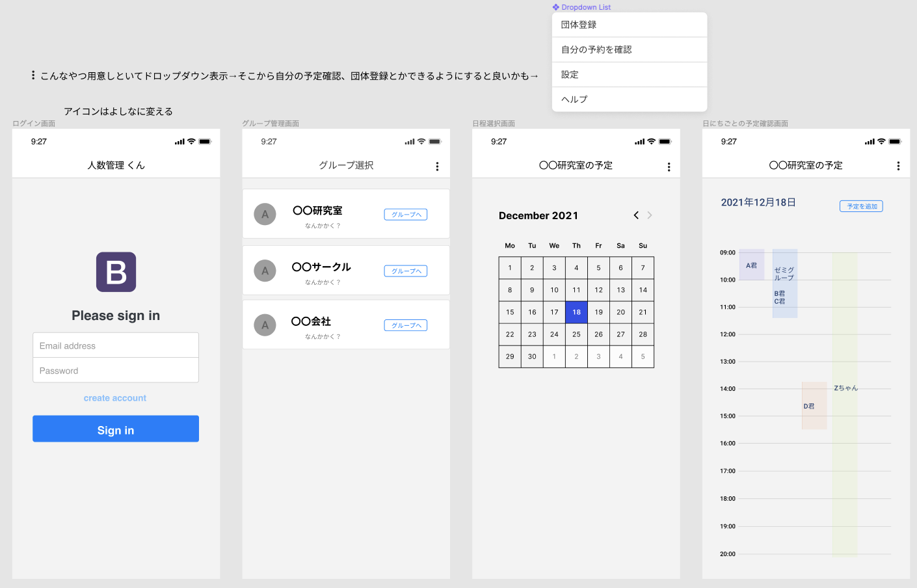The image size is (917, 588).
Task: Click the avatar icon beside 〇〇会社
Action: tap(265, 325)
